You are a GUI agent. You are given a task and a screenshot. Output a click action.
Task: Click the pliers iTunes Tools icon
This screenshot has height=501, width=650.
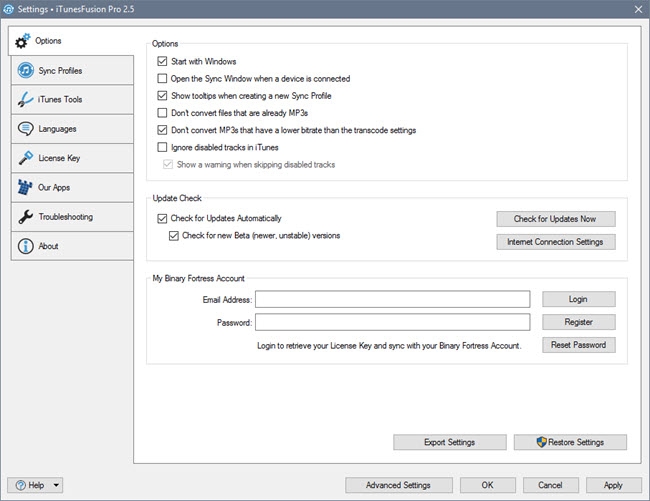[25, 99]
